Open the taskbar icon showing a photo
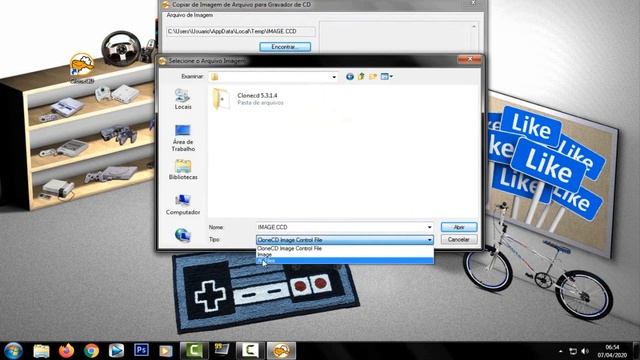Image resolution: width=640 pixels, height=360 pixels. (x=222, y=350)
